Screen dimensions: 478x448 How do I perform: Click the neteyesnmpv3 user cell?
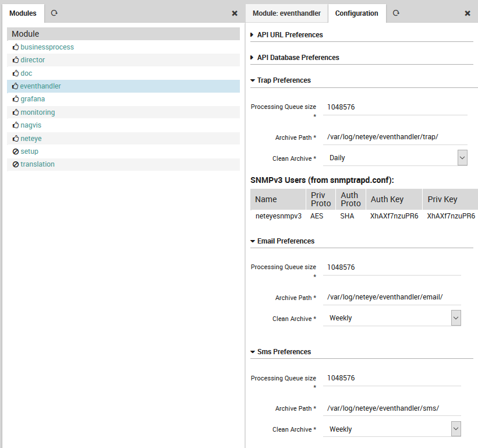[278, 216]
